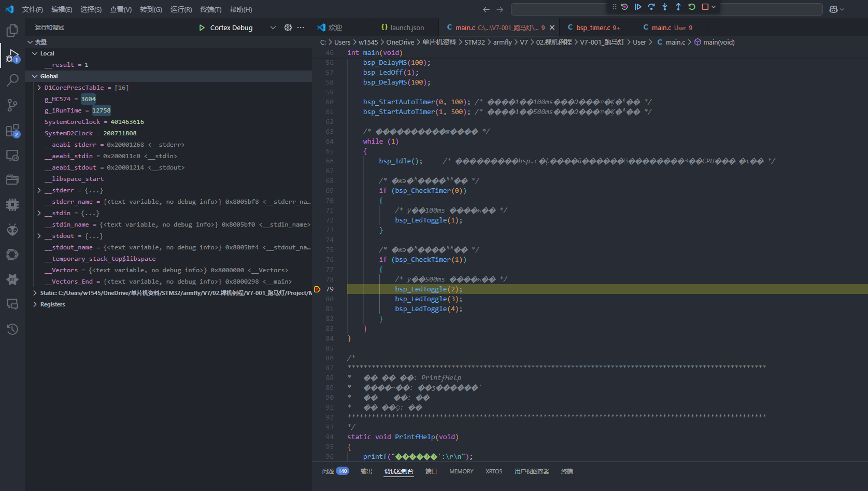Open the folder project manager icon

[12, 180]
